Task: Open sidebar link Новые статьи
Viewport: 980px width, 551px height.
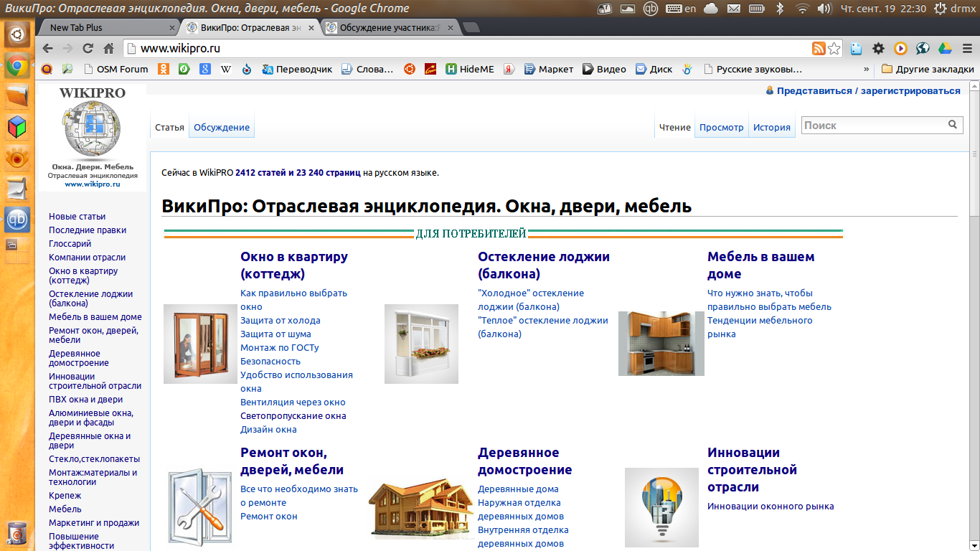Action: 77,216
